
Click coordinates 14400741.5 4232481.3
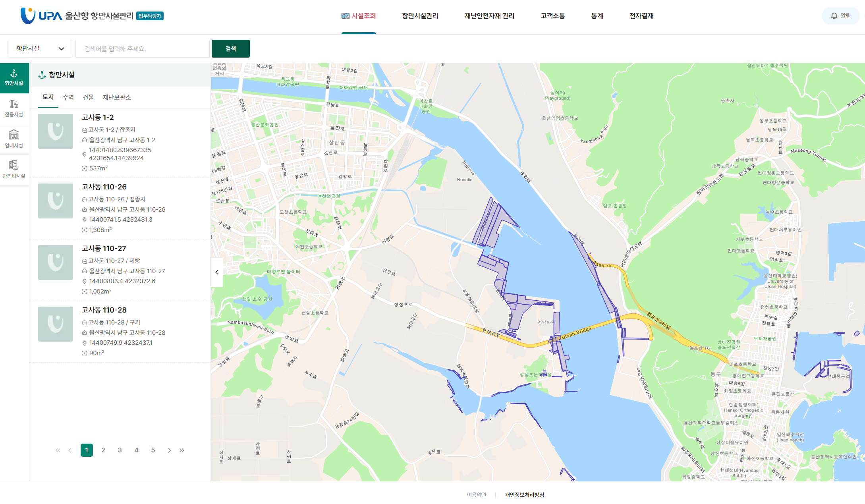[x=121, y=220]
